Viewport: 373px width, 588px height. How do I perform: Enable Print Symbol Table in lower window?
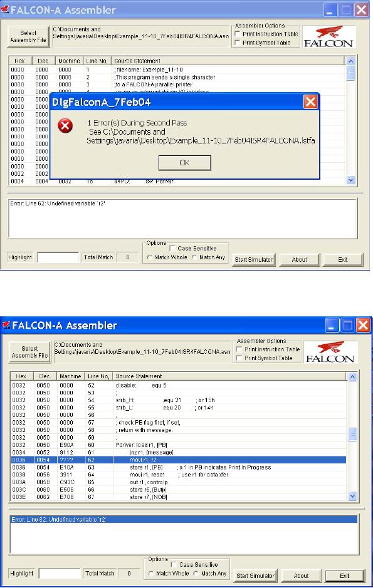click(x=239, y=358)
